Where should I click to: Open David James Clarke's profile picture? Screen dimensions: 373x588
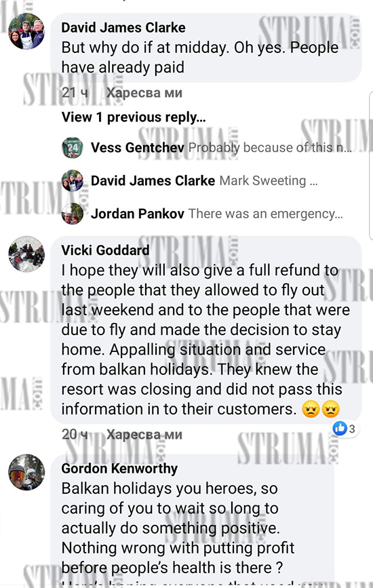click(26, 31)
